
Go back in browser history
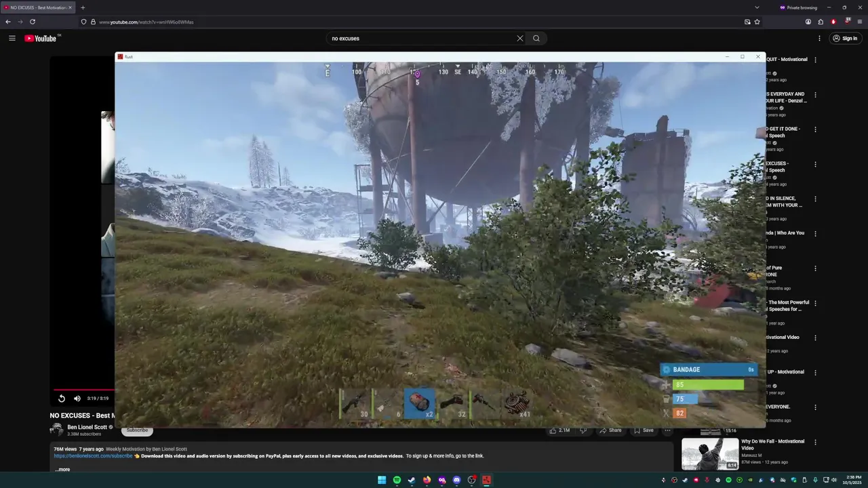(x=8, y=22)
